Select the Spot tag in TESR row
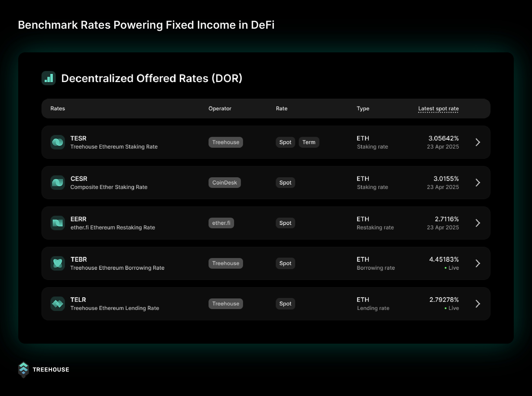 pos(285,142)
